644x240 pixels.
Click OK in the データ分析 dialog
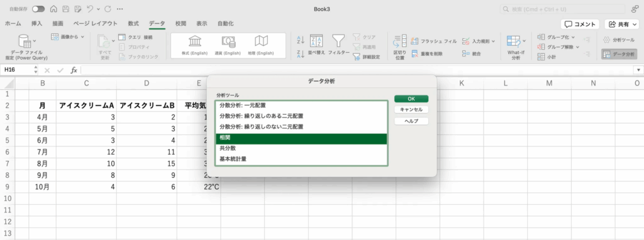pos(411,99)
